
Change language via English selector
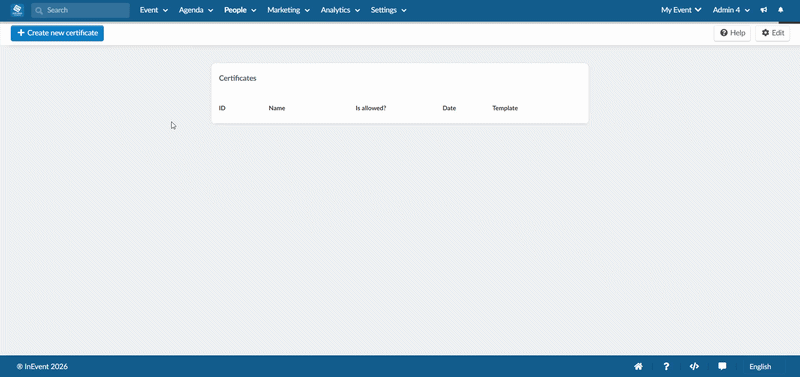coord(760,366)
